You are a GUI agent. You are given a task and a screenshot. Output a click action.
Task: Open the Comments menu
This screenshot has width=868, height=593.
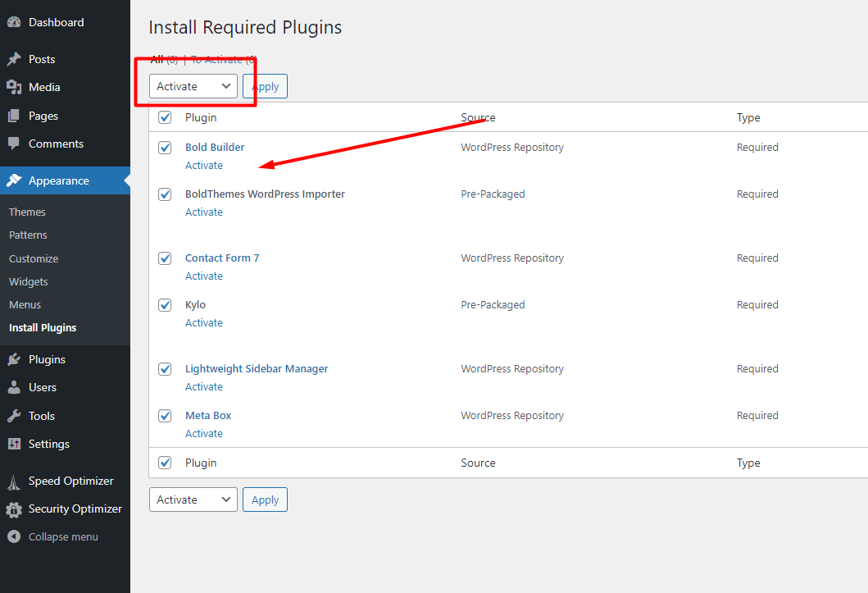coord(56,144)
